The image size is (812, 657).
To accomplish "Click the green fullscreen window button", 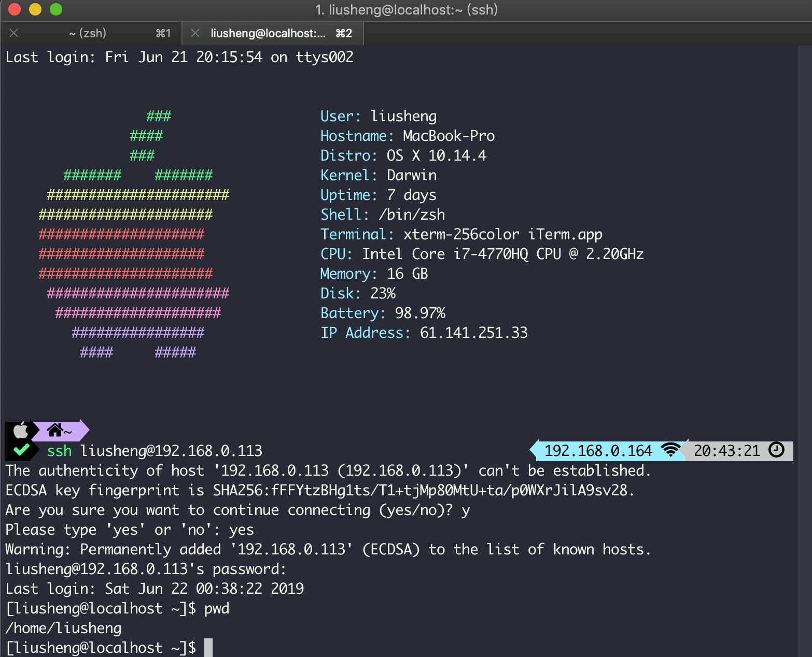I will (x=56, y=9).
